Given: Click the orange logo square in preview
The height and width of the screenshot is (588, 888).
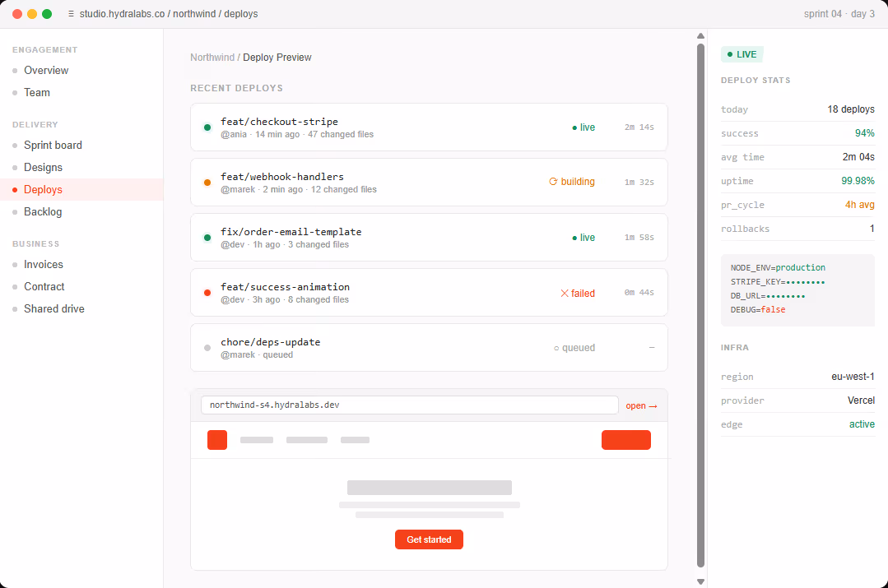Looking at the screenshot, I should coord(217,440).
